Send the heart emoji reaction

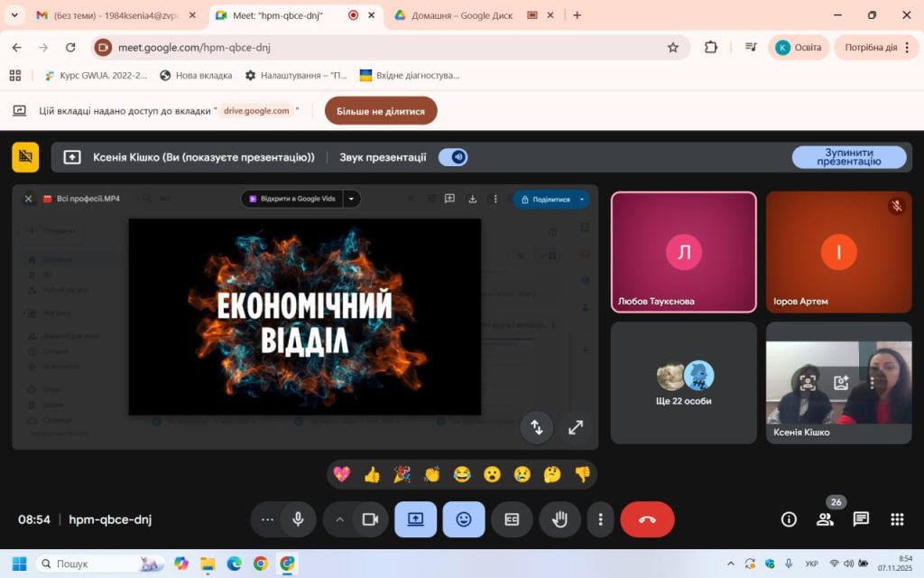(342, 474)
